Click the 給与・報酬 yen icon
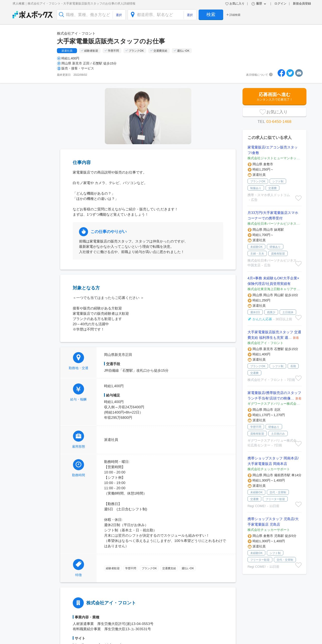 pos(78,389)
